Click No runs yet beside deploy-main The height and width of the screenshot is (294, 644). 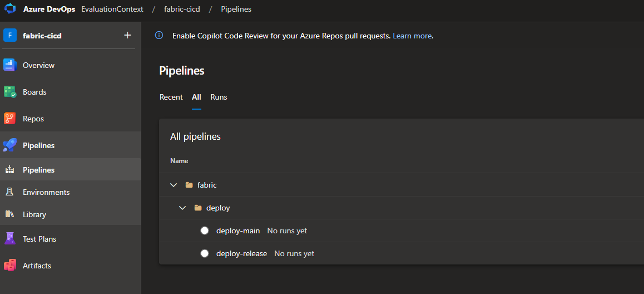(x=287, y=231)
